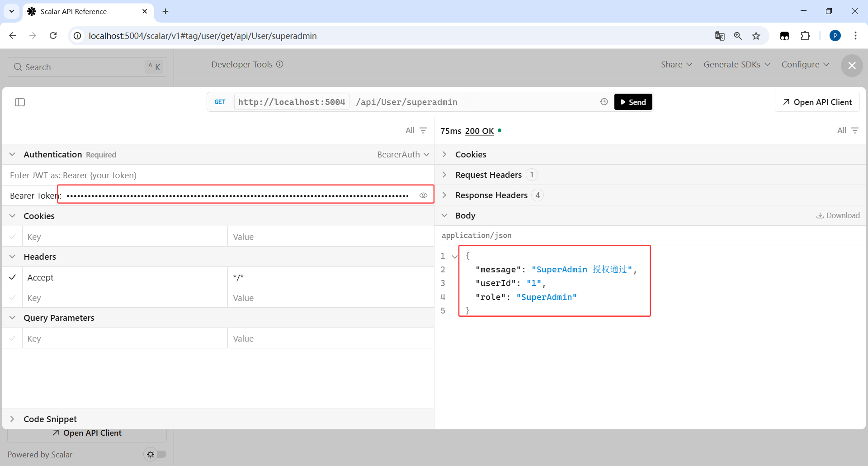Collapse the Headers section

click(x=12, y=257)
